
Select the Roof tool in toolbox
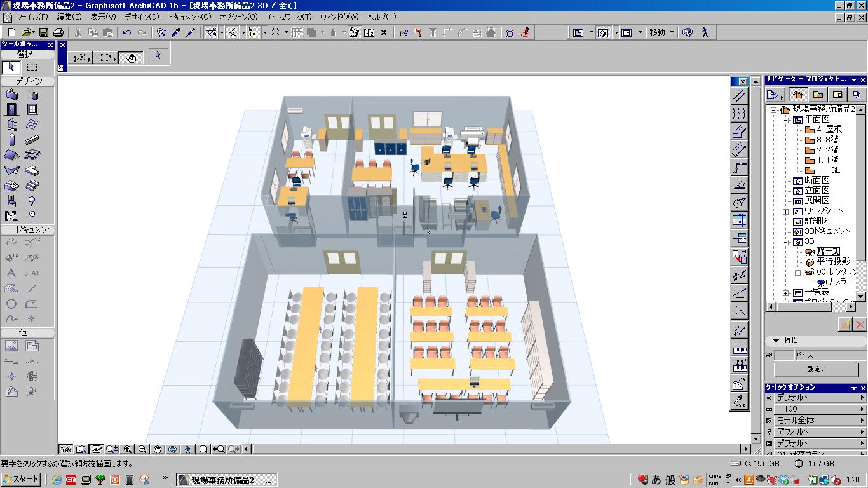click(x=11, y=155)
